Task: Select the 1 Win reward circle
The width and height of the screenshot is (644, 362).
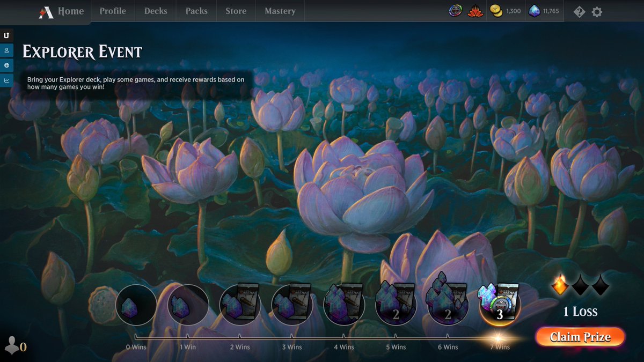Action: [188, 305]
